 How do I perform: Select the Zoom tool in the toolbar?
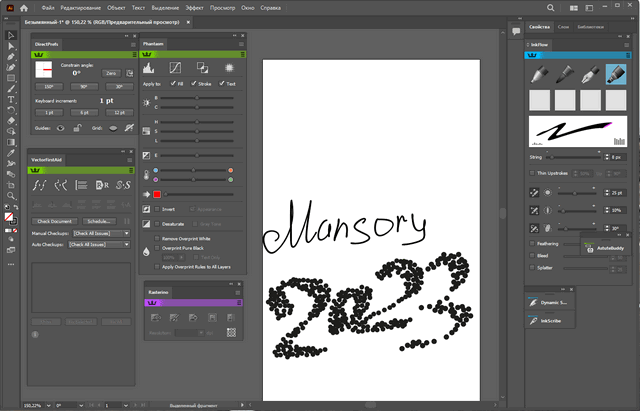click(11, 196)
